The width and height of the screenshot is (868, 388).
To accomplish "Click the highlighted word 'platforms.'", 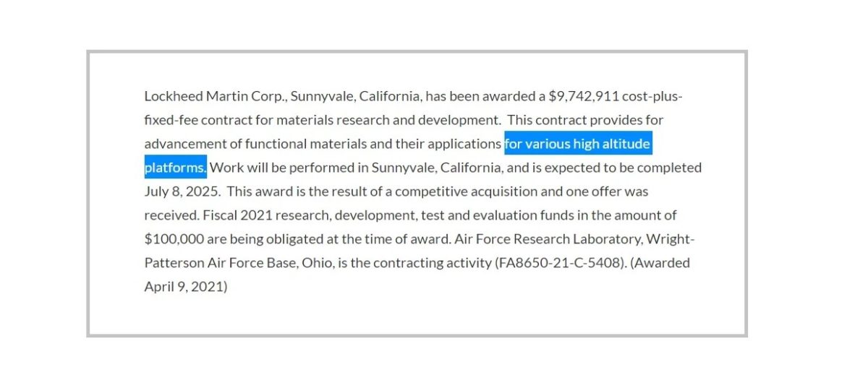I will [x=176, y=168].
